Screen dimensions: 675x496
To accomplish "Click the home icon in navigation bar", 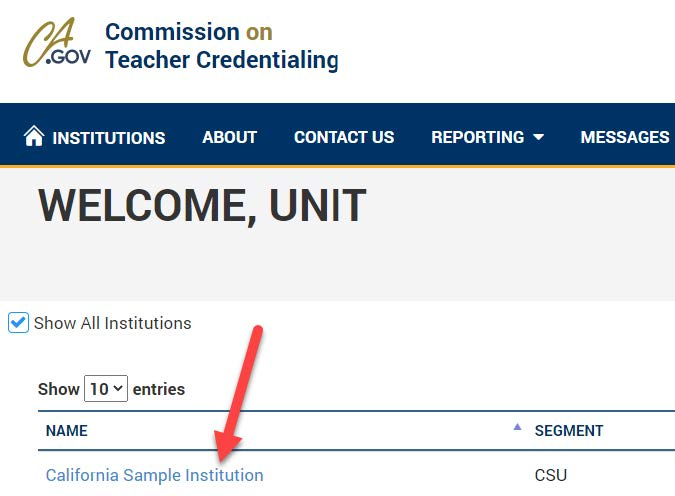I will (34, 136).
